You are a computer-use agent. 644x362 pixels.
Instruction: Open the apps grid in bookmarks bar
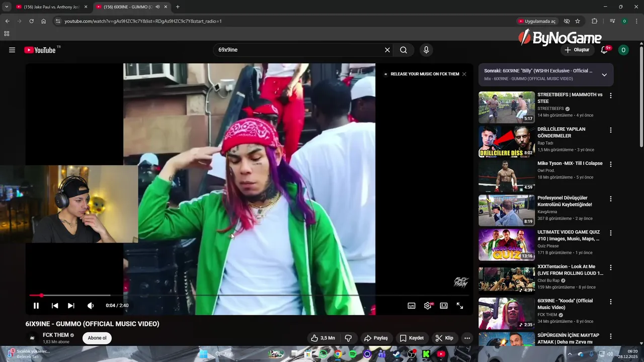pos(7,34)
